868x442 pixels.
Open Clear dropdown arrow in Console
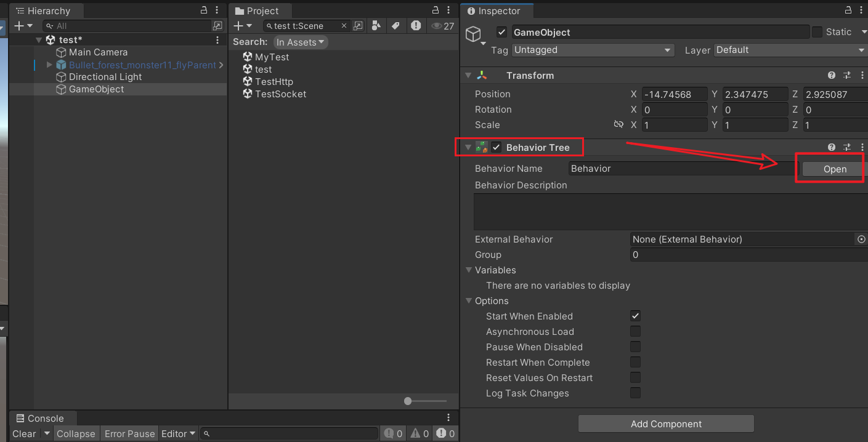[x=47, y=433]
